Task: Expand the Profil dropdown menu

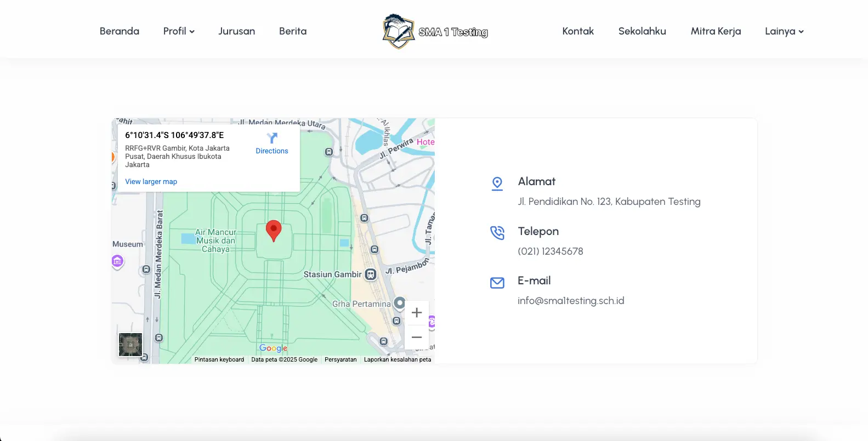Action: click(x=179, y=31)
